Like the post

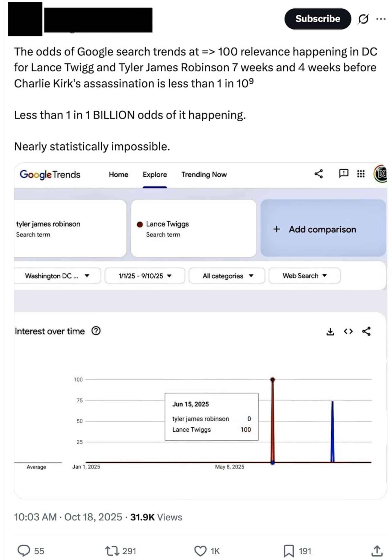200,550
